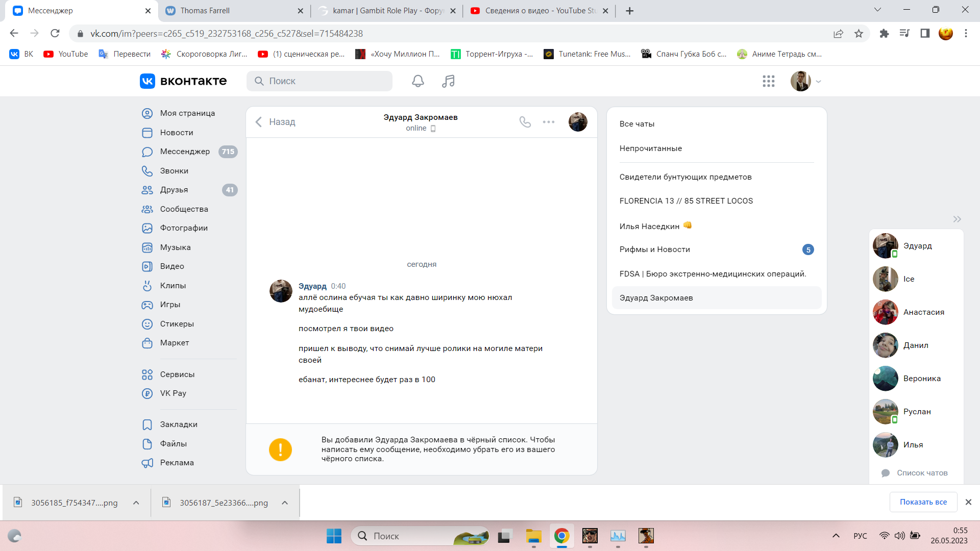Bookmark this page with star icon
The width and height of the screenshot is (980, 551).
(859, 34)
